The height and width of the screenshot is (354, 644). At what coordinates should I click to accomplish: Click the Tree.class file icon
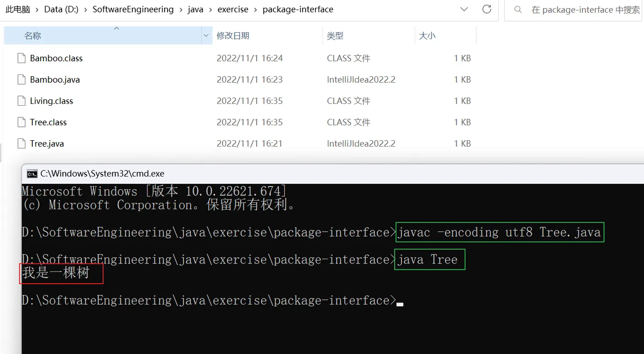[21, 122]
